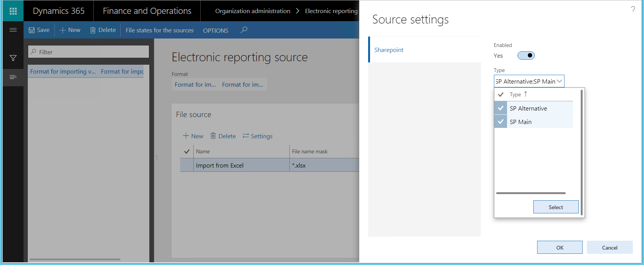Confirm lookup with the Select button
The height and width of the screenshot is (265, 644).
tap(556, 207)
